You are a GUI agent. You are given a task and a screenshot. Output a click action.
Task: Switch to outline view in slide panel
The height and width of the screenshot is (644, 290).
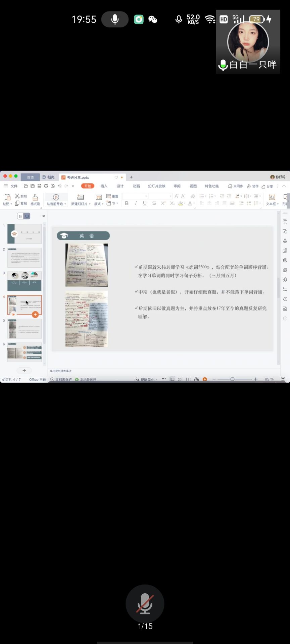[x=20, y=216]
